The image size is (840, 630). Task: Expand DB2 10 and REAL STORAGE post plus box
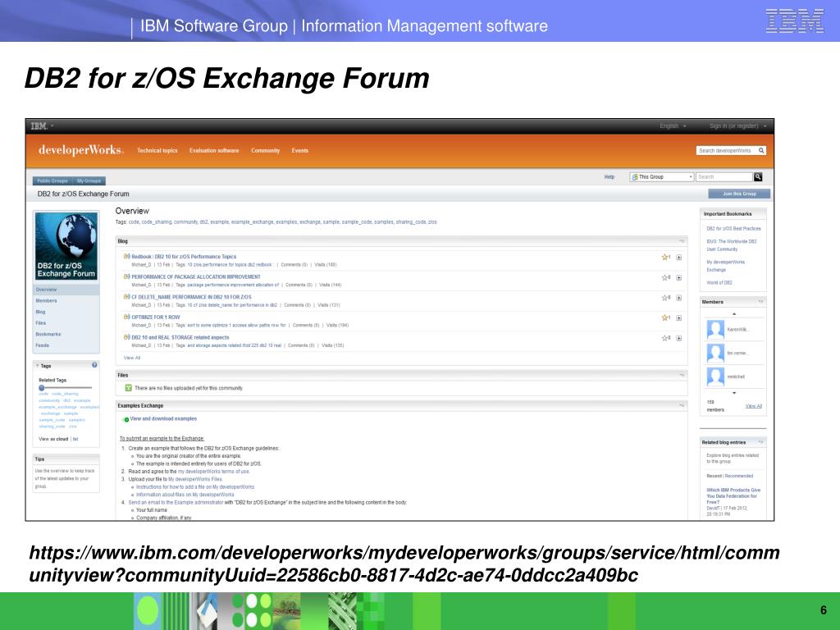[x=678, y=339]
